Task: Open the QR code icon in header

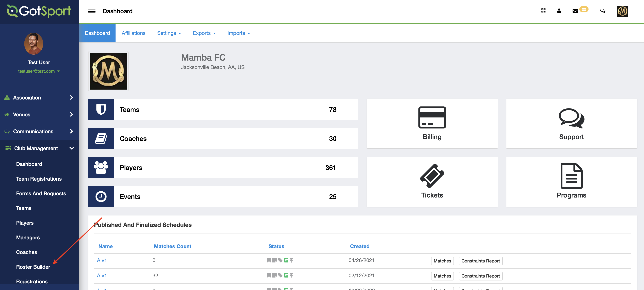Action: [x=543, y=10]
